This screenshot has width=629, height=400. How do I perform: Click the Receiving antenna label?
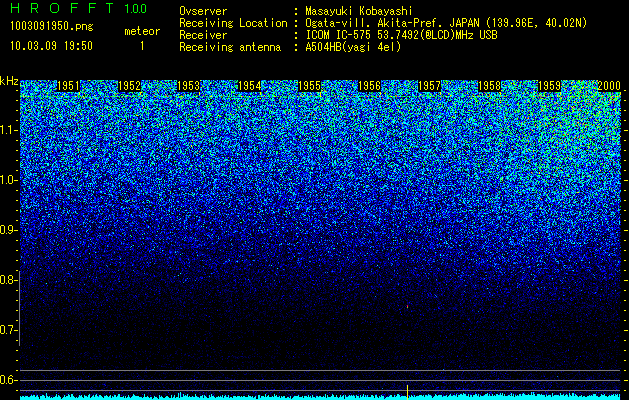point(230,47)
